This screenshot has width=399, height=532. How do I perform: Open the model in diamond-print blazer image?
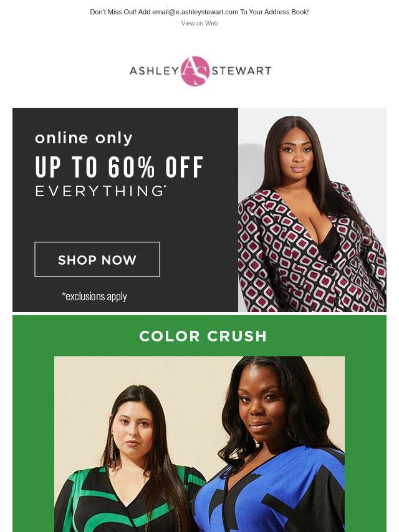[312, 210]
